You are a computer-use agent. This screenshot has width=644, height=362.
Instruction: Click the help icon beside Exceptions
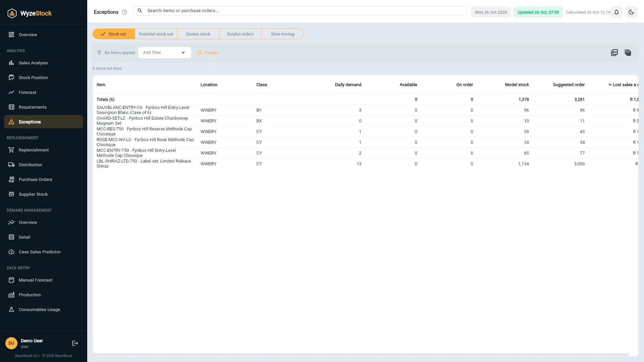point(124,12)
